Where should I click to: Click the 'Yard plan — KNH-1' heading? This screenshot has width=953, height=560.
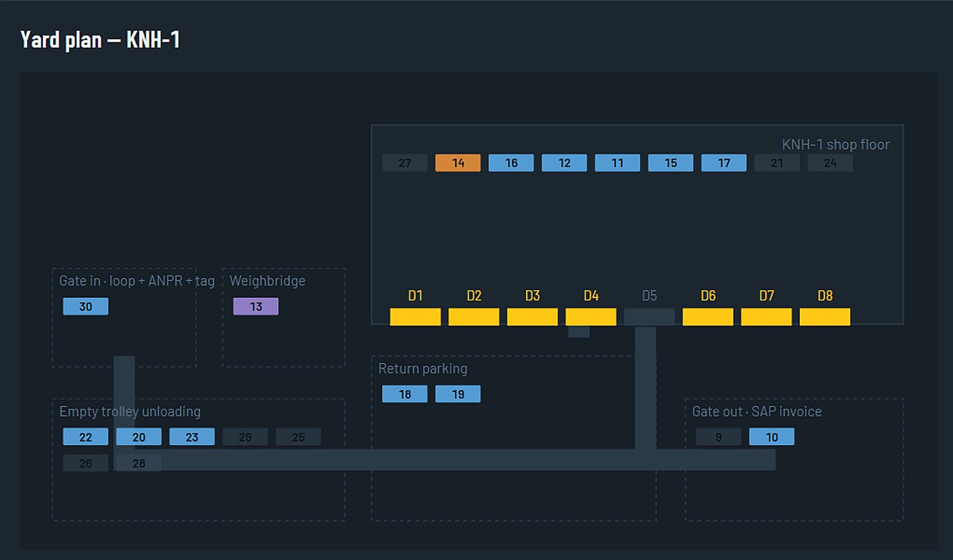tap(100, 39)
